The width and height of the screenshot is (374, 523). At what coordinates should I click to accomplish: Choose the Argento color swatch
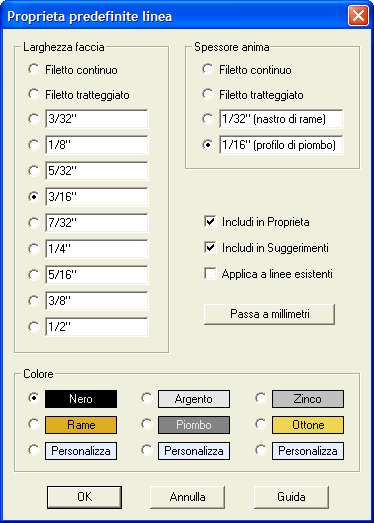(x=194, y=399)
